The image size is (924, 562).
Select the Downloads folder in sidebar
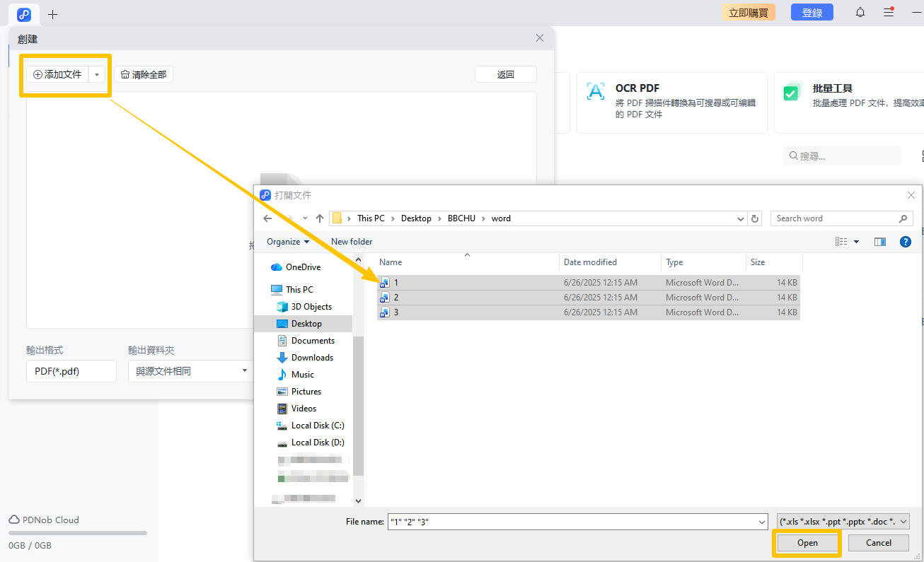[312, 358]
